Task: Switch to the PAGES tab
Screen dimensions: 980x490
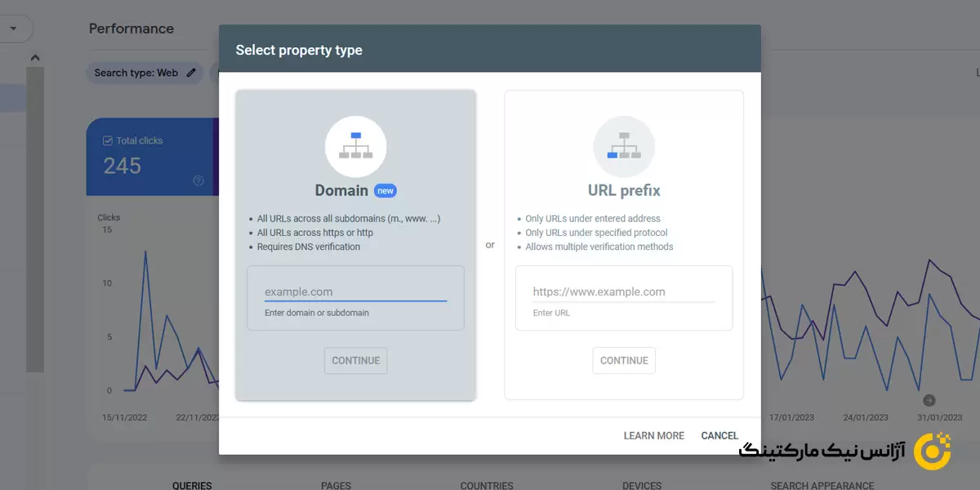Action: (336, 485)
